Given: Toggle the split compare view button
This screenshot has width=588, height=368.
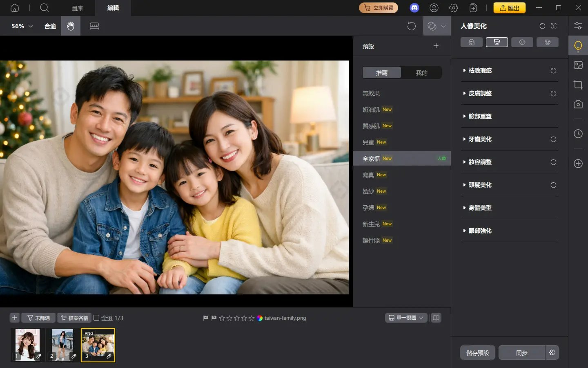Looking at the screenshot, I should click(436, 318).
